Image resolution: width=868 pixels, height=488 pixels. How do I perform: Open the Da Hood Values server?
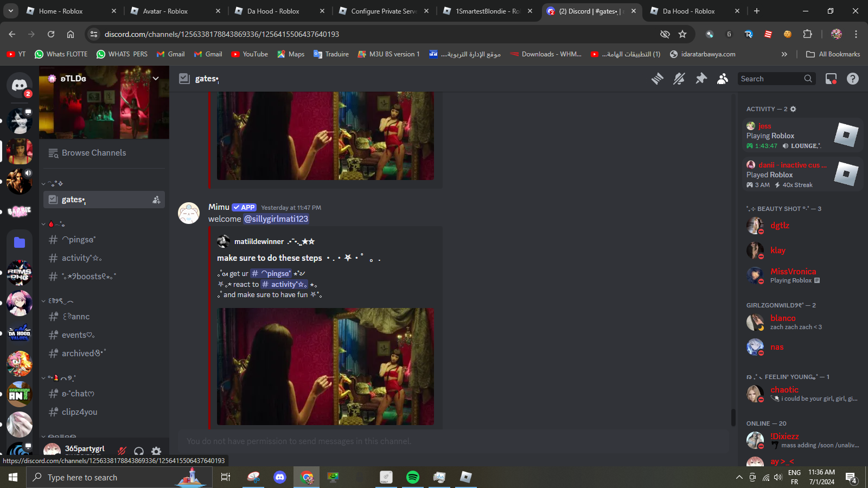pos(20,333)
